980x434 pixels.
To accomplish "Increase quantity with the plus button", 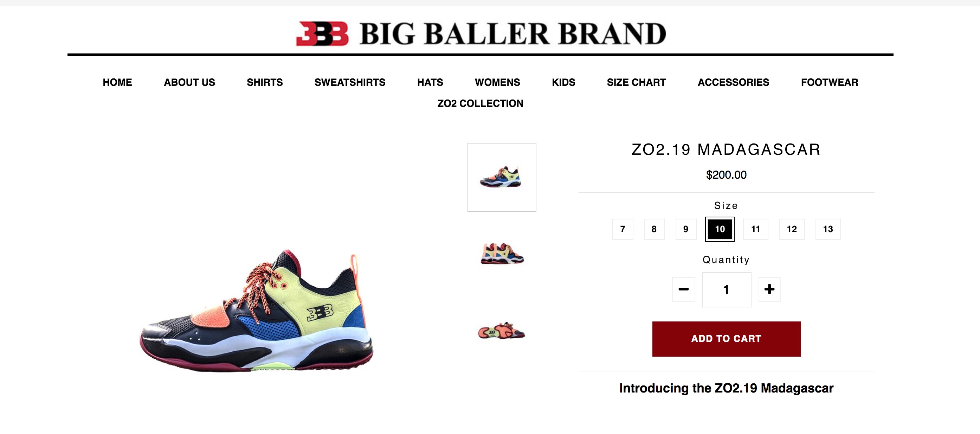I will [x=769, y=289].
